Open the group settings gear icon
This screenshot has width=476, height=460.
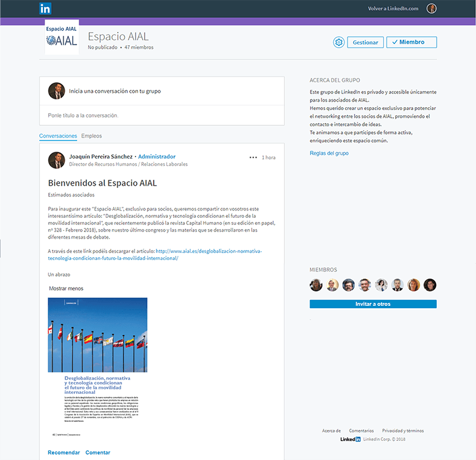[x=339, y=42]
